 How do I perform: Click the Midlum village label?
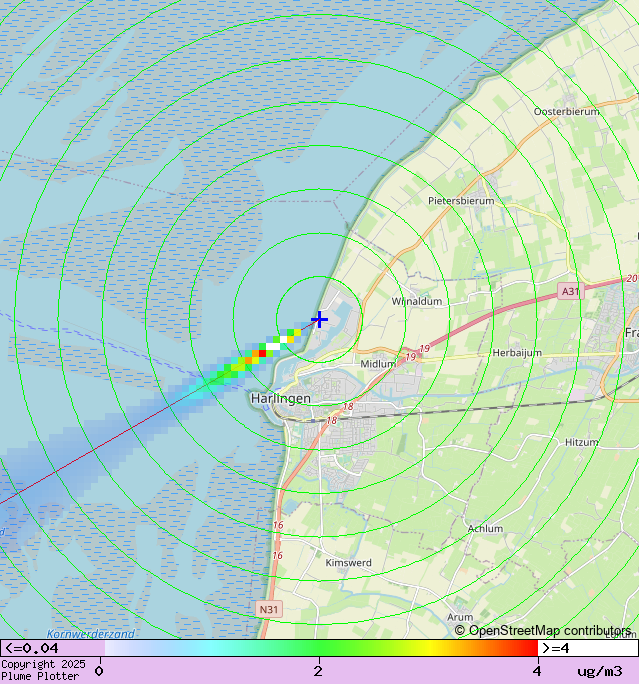point(378,364)
